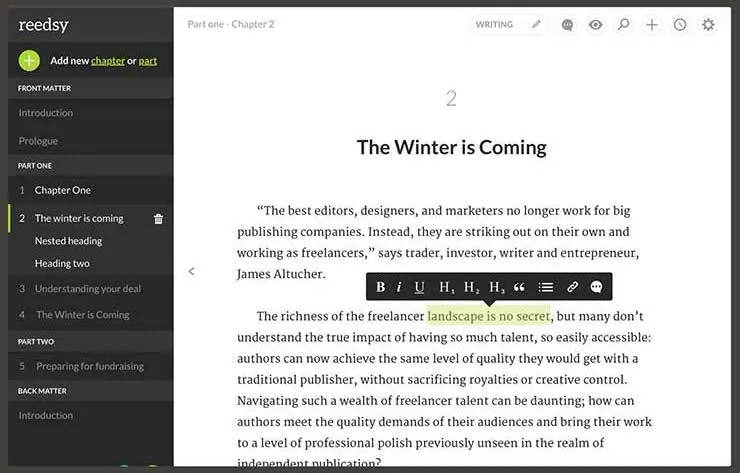Insert a bulleted list
This screenshot has width=740, height=473.
point(546,287)
